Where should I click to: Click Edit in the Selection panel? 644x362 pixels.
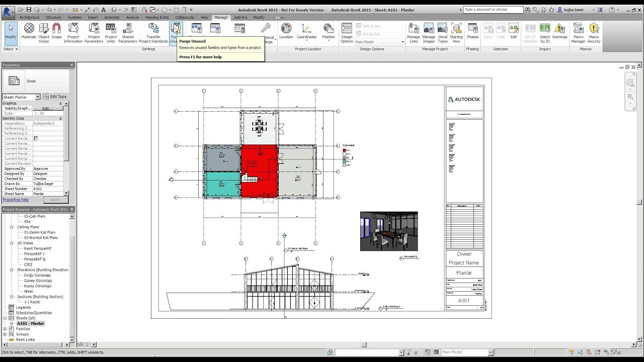point(513,31)
